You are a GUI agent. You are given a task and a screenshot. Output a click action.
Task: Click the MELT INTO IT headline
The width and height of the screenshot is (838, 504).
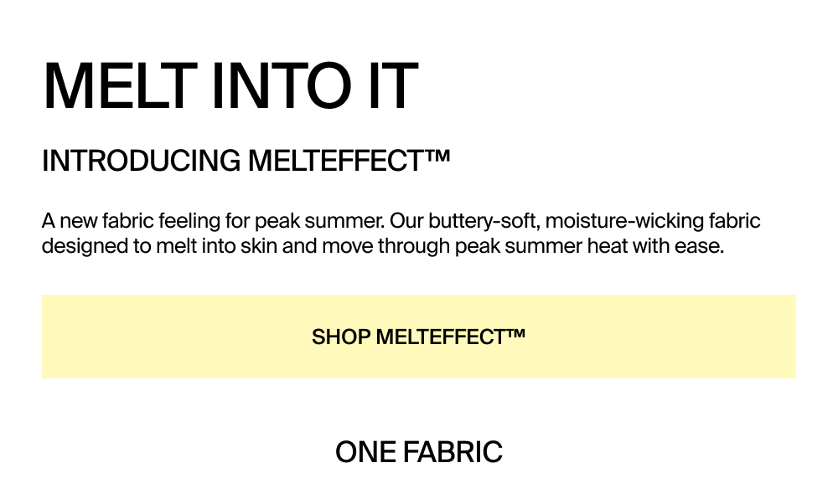pyautogui.click(x=230, y=86)
